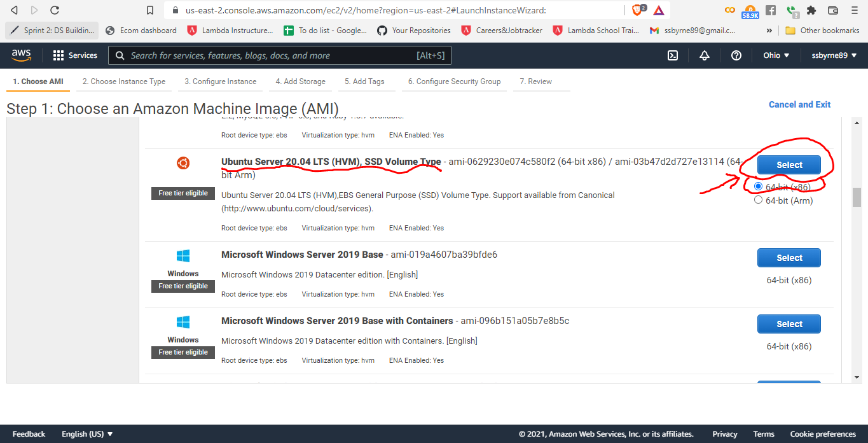Click the scrollbar up arrow of AMI list
Screen dimensions: 868x443
tap(857, 122)
